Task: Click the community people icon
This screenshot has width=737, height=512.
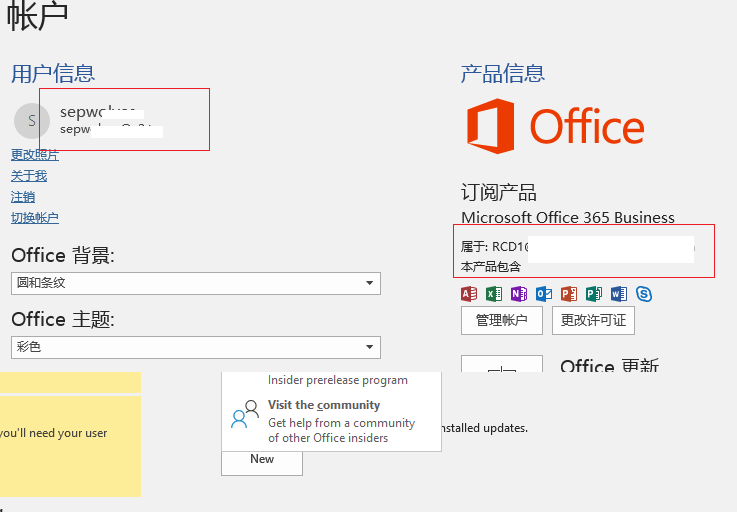Action: (245, 414)
